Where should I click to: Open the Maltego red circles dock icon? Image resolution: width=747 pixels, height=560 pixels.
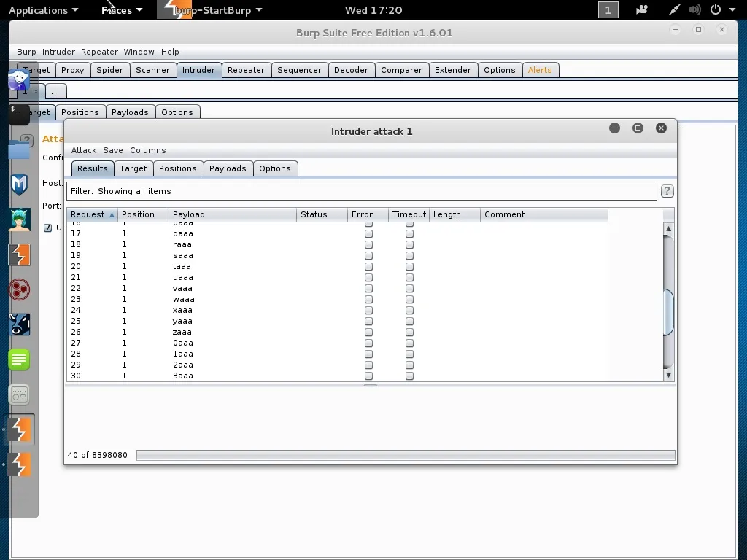[19, 289]
